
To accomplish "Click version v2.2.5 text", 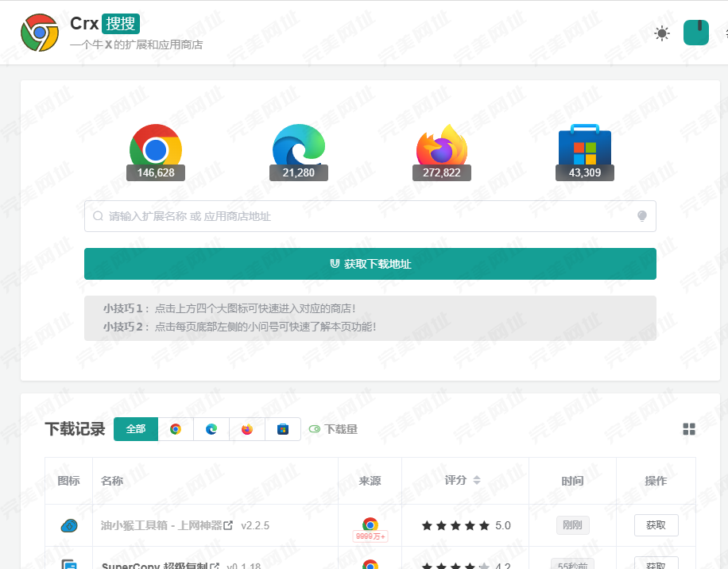I will tap(255, 525).
